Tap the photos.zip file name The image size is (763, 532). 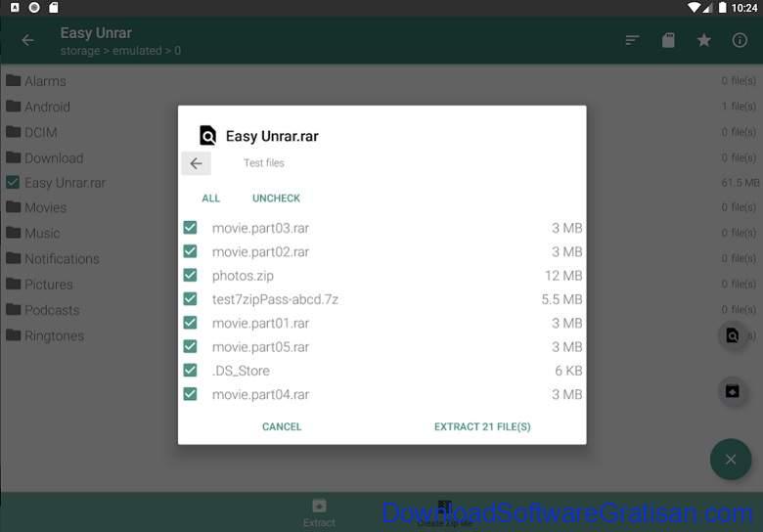pos(243,276)
